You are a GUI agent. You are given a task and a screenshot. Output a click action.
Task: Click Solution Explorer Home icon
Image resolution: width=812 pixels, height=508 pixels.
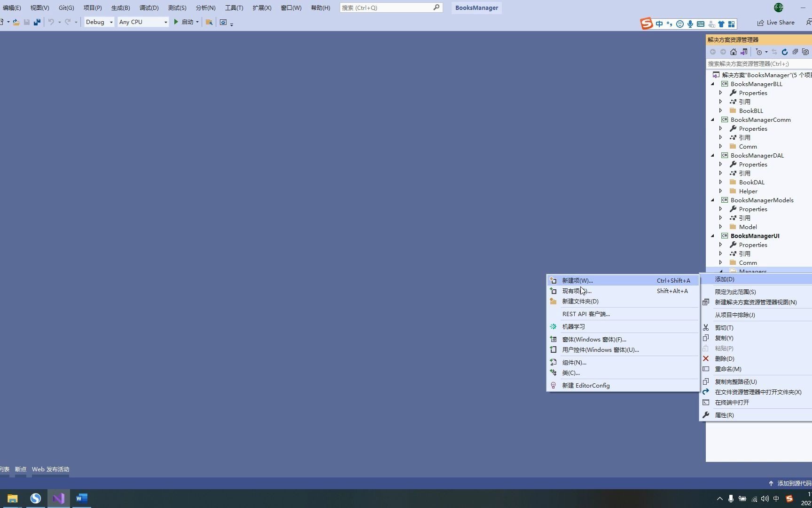(733, 52)
